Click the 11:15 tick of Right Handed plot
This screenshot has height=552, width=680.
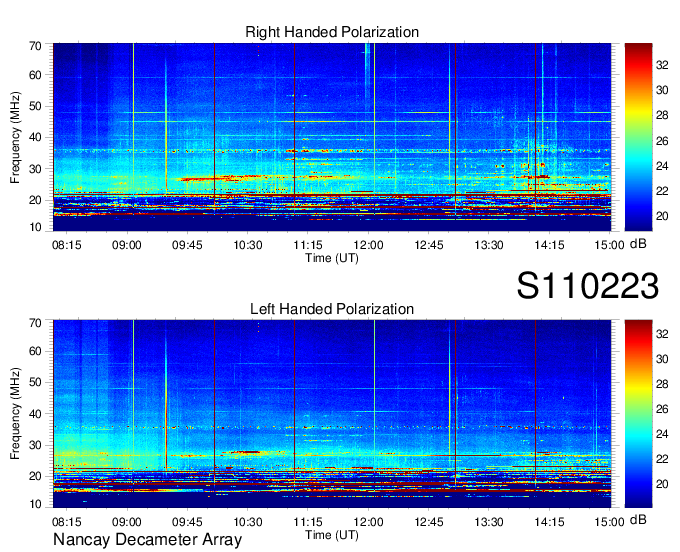(x=308, y=245)
